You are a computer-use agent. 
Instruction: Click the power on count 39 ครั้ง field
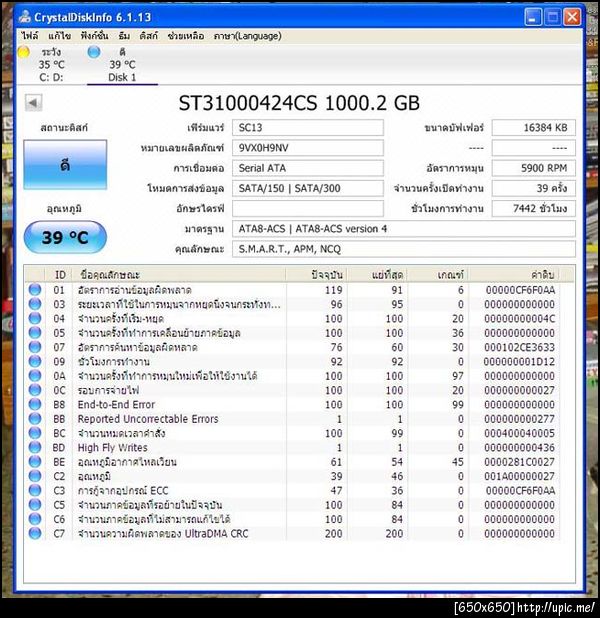pos(534,188)
